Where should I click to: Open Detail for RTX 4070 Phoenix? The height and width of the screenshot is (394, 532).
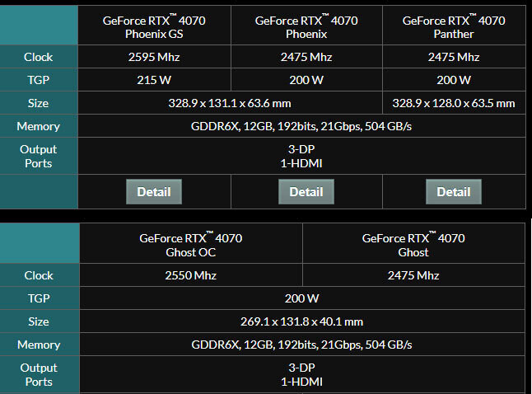[x=306, y=191]
